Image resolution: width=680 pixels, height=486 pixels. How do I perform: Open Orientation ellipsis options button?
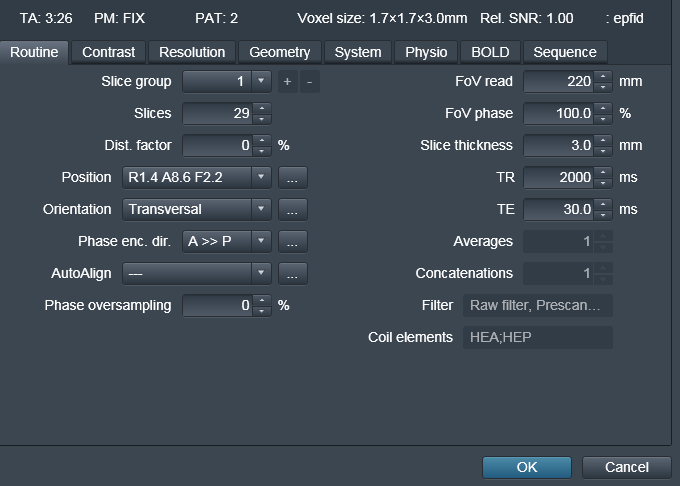[x=292, y=210]
